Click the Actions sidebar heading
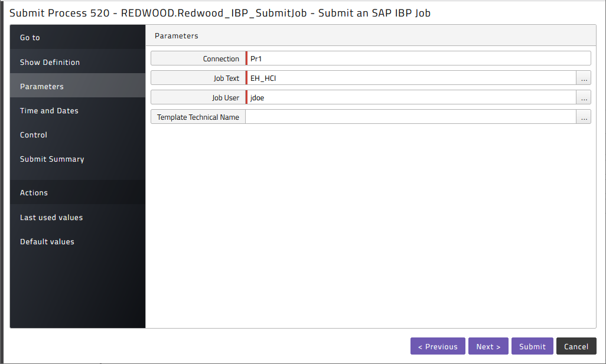Image resolution: width=606 pixels, height=364 pixels. coord(78,192)
